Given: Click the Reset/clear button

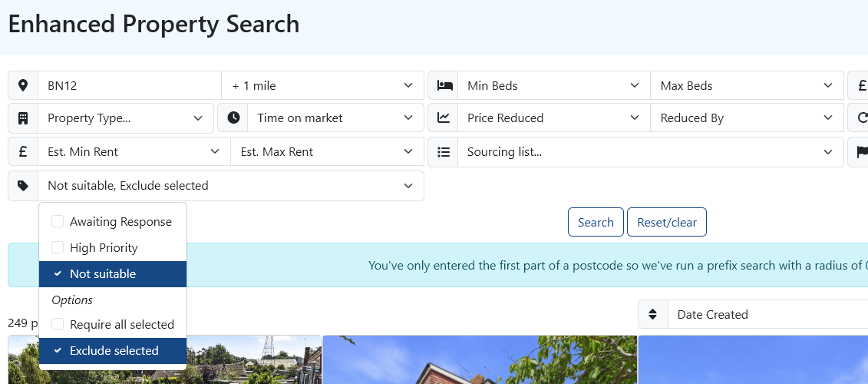Looking at the screenshot, I should click(x=666, y=222).
